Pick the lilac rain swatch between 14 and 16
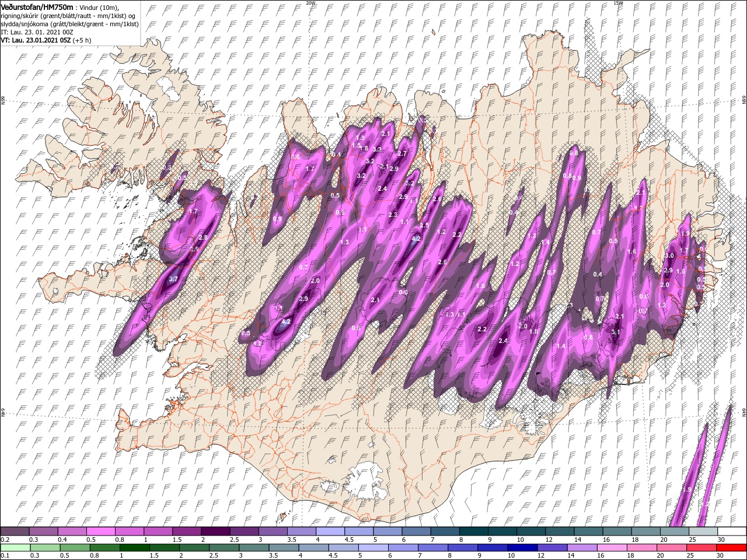The image size is (747, 560). (x=582, y=548)
